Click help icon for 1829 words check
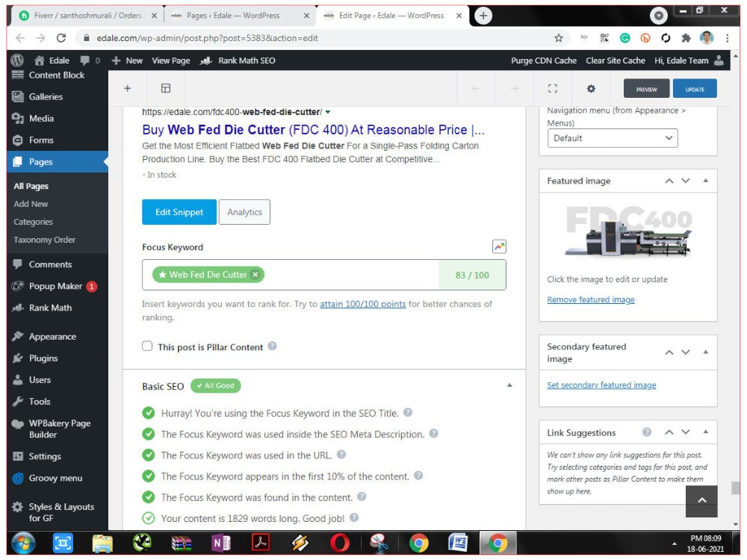This screenshot has height=560, width=747. (354, 517)
